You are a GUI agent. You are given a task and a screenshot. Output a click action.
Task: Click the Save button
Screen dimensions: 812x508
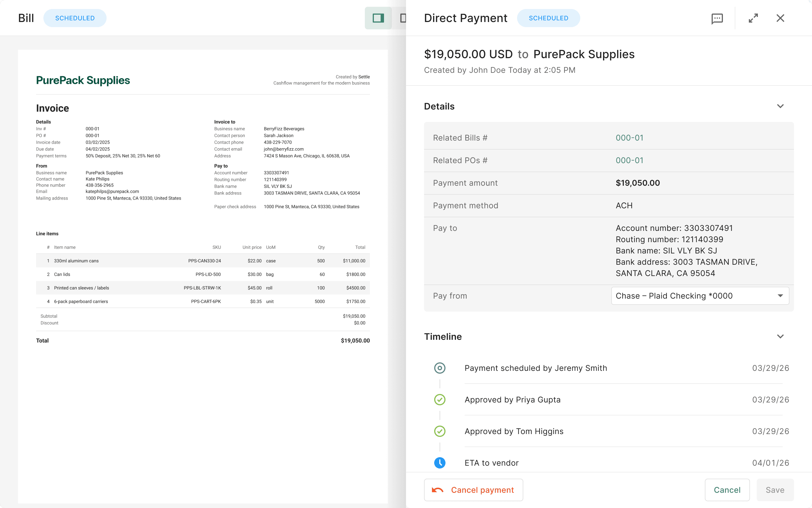pyautogui.click(x=775, y=490)
